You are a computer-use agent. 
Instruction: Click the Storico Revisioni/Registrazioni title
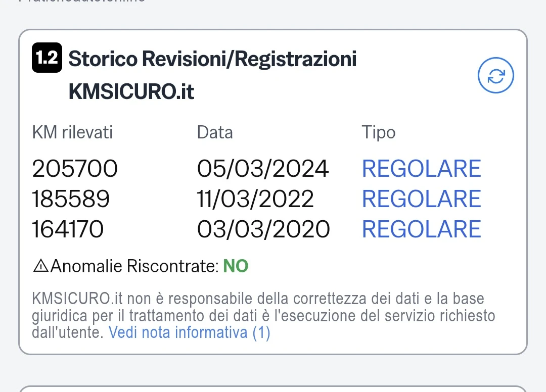pyautogui.click(x=212, y=59)
